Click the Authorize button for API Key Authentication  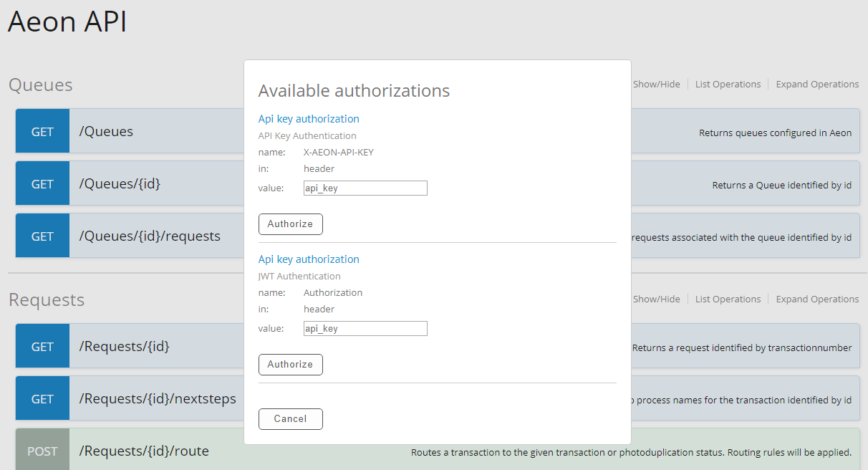coord(290,224)
